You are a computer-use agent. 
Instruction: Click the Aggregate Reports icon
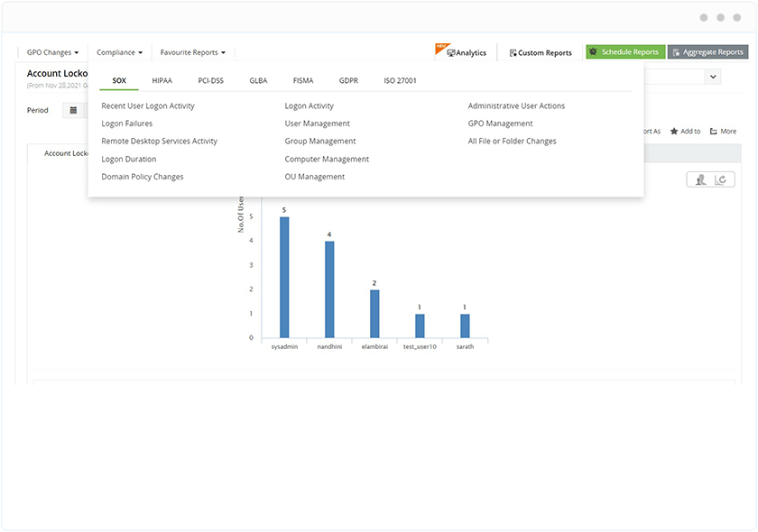(x=676, y=52)
